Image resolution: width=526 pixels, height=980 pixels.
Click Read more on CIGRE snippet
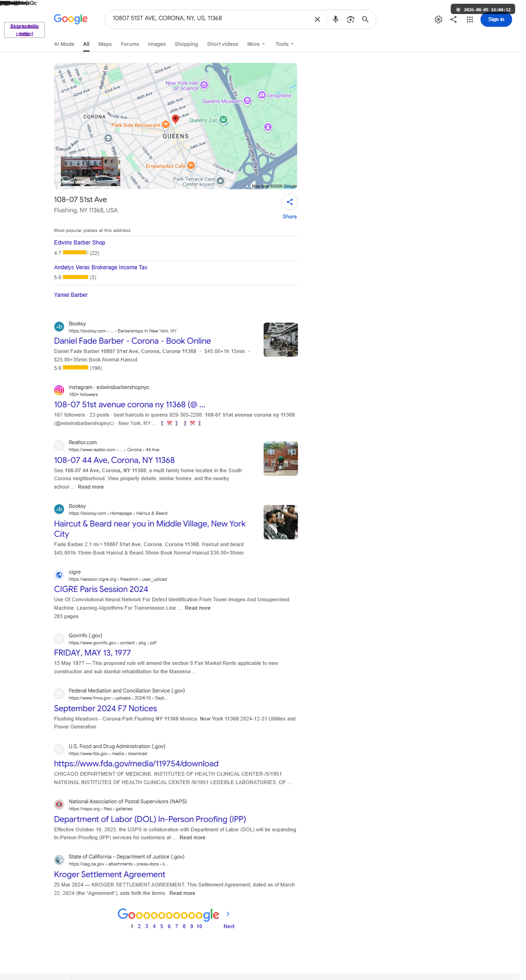click(197, 608)
